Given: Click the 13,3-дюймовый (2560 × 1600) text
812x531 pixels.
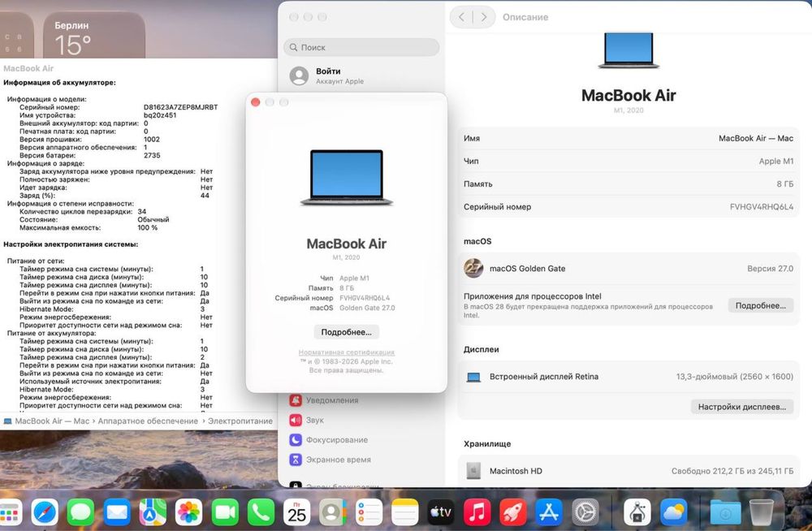Looking at the screenshot, I should (x=734, y=377).
